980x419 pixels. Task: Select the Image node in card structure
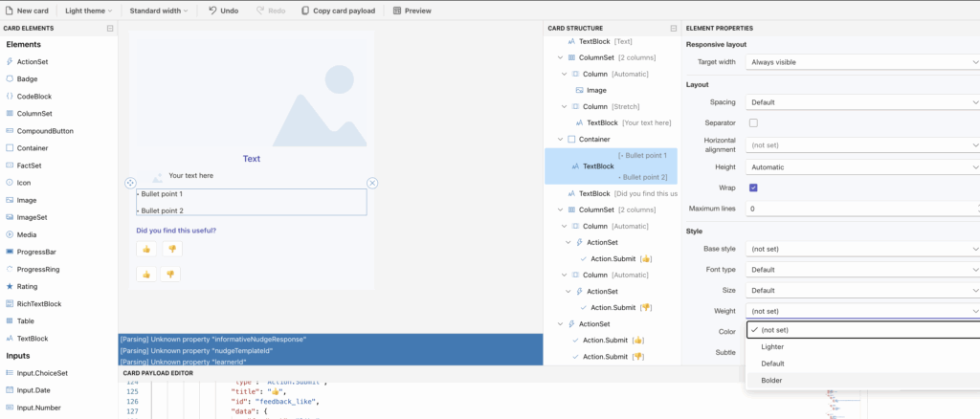[590, 90]
